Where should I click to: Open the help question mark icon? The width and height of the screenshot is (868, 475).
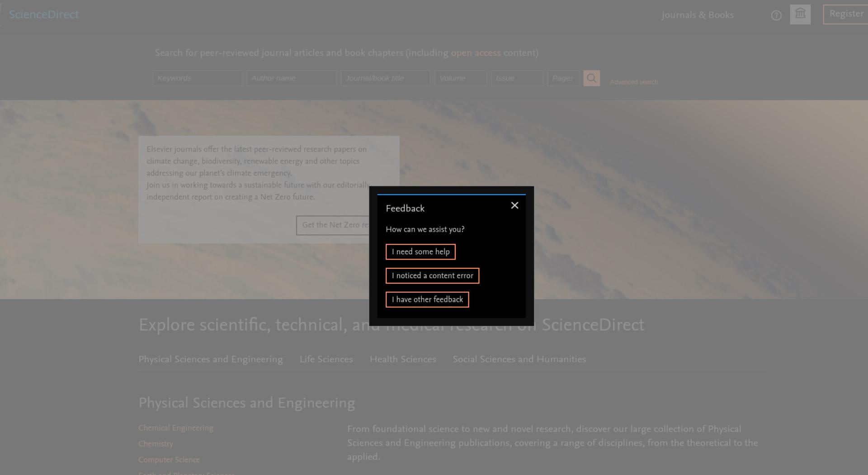pyautogui.click(x=776, y=15)
